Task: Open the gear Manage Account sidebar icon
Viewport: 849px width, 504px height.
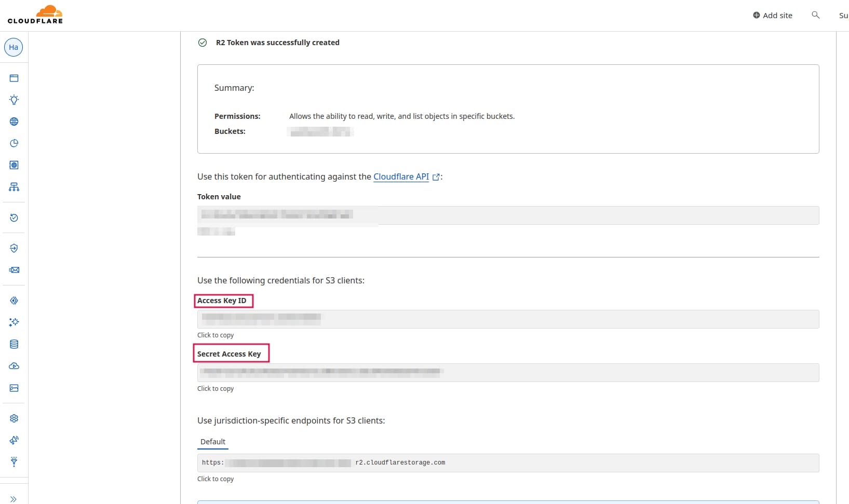Action: [14, 418]
